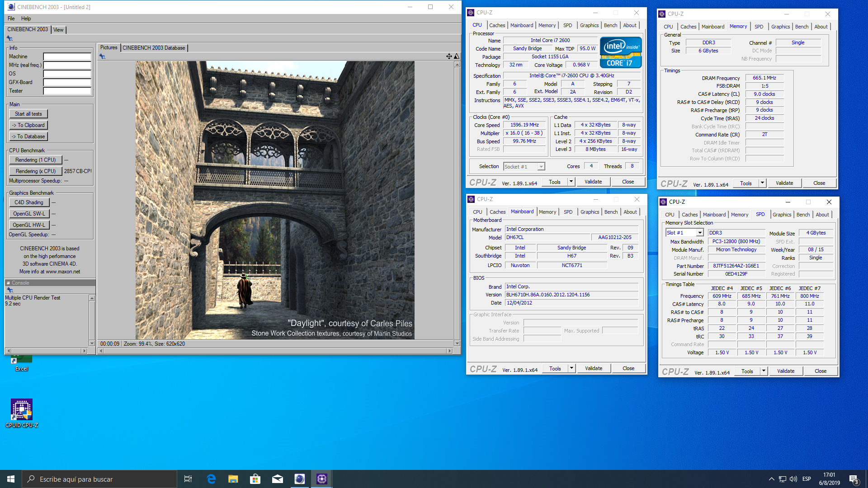Image resolution: width=868 pixels, height=488 pixels.
Task: Click the Intel Core i7 logo in CPU-Z
Action: pyautogui.click(x=621, y=52)
